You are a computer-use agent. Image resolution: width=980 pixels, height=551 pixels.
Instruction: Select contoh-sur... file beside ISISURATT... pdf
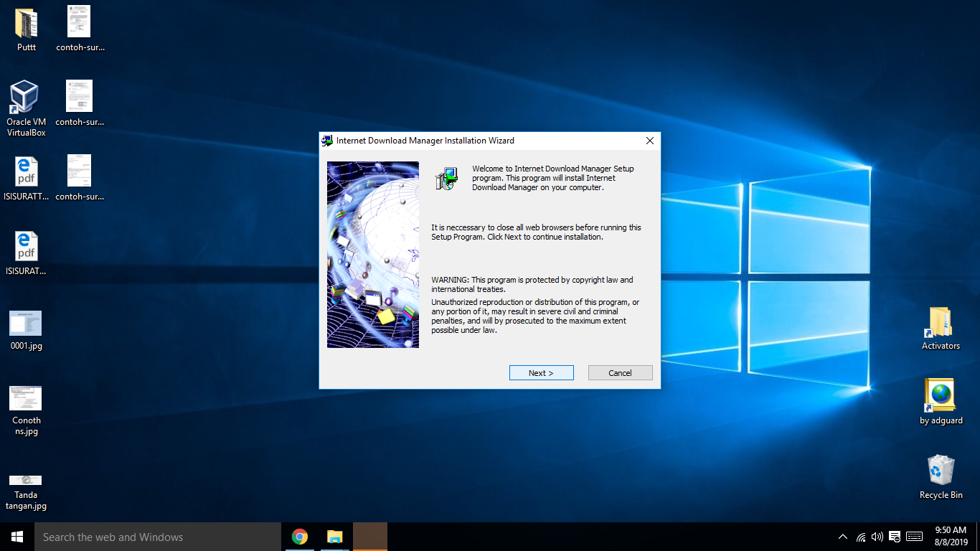[80, 179]
